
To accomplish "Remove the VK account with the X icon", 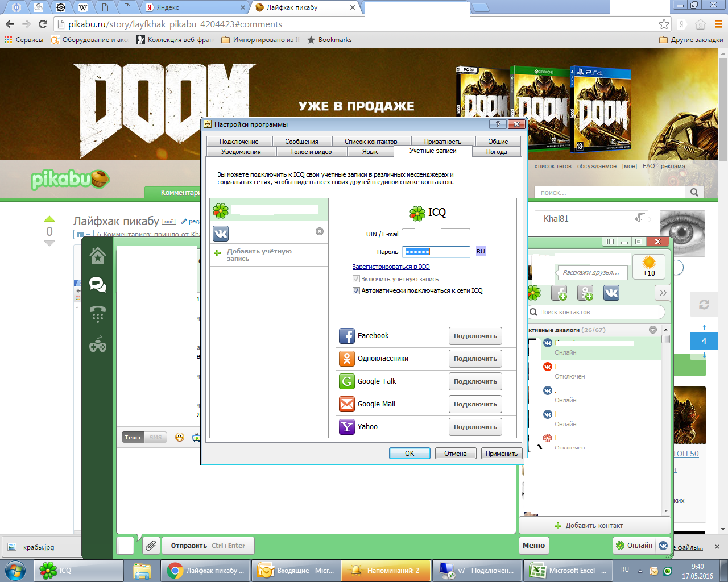I will [320, 231].
